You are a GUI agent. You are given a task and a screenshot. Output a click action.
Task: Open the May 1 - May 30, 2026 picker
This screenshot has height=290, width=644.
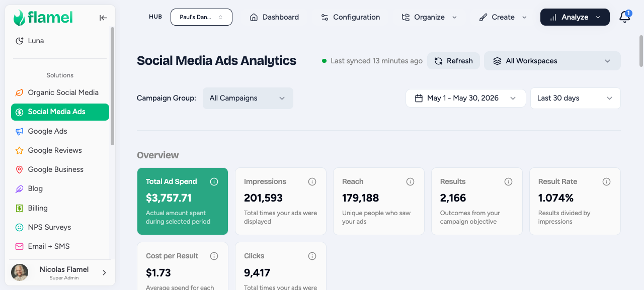[x=465, y=98]
